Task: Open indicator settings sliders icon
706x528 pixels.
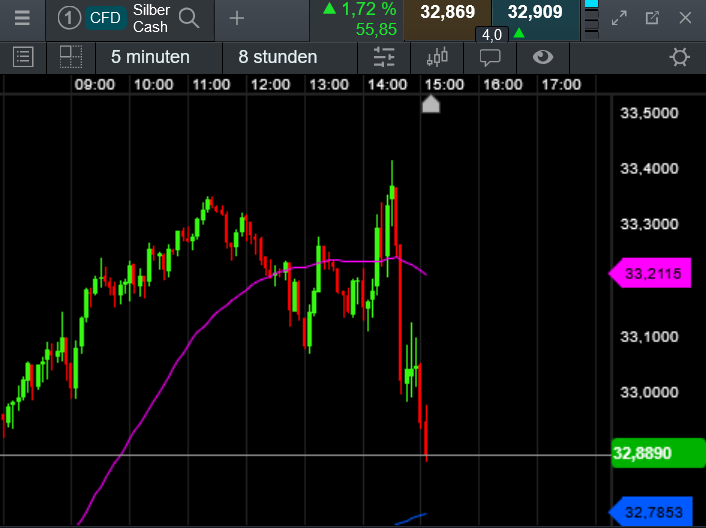Action: tap(384, 58)
